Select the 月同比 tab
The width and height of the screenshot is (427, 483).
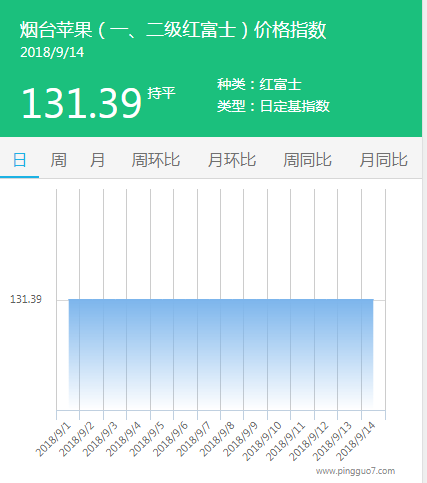tap(384, 160)
